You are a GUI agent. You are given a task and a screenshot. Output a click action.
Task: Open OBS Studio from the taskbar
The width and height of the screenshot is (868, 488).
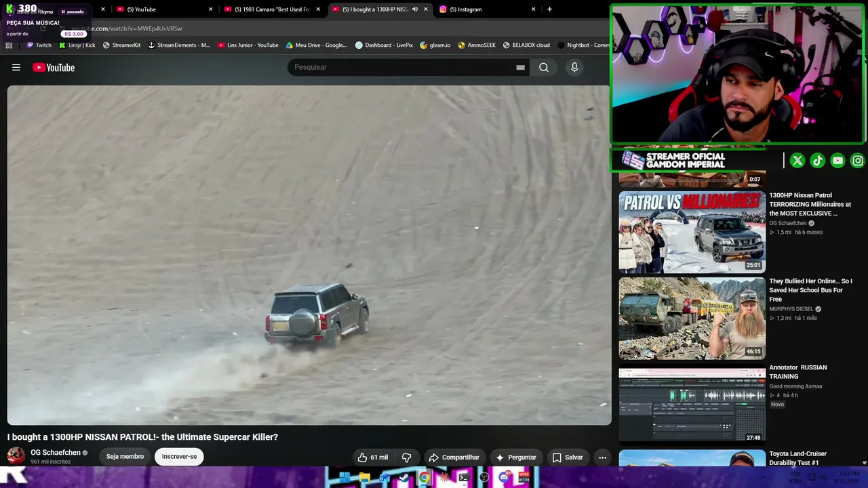pyautogui.click(x=484, y=478)
